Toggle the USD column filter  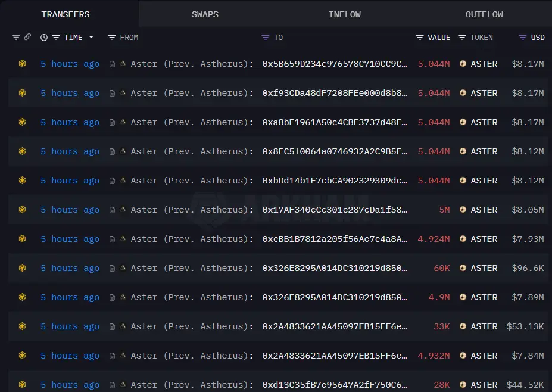(522, 37)
